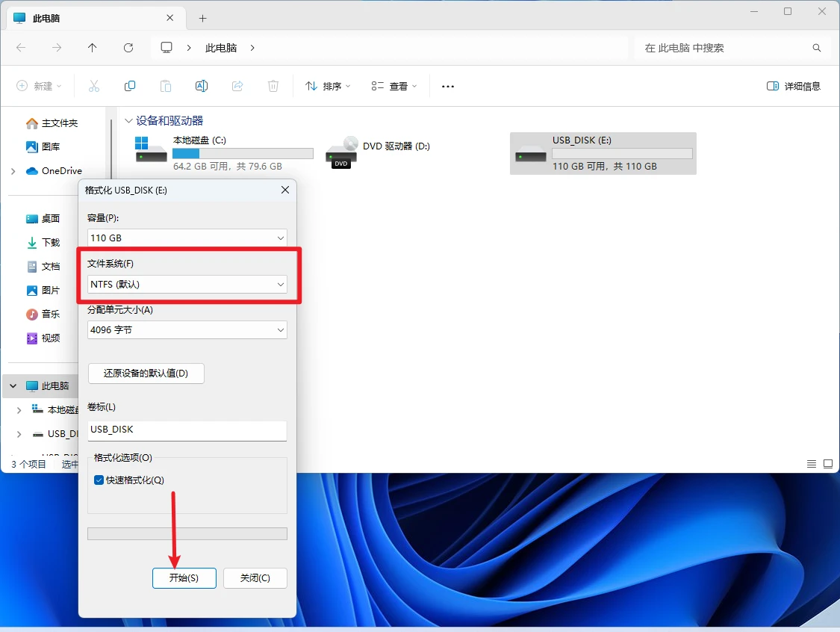Screen dimensions: 840x632
Task: Go forward with the right arrow
Action: click(56, 48)
